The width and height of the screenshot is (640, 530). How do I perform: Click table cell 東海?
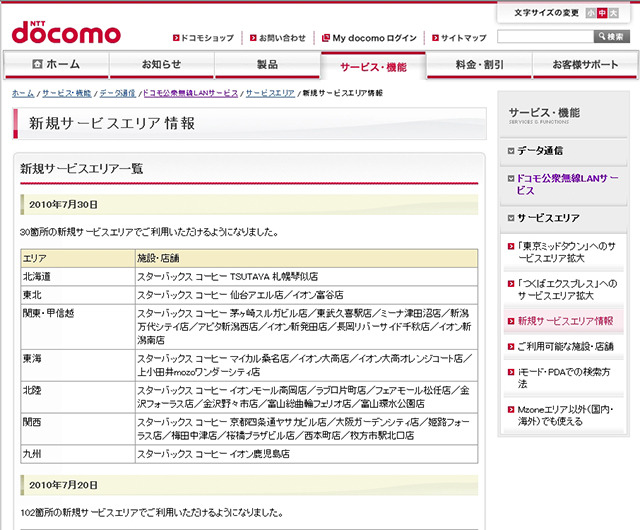pos(78,365)
